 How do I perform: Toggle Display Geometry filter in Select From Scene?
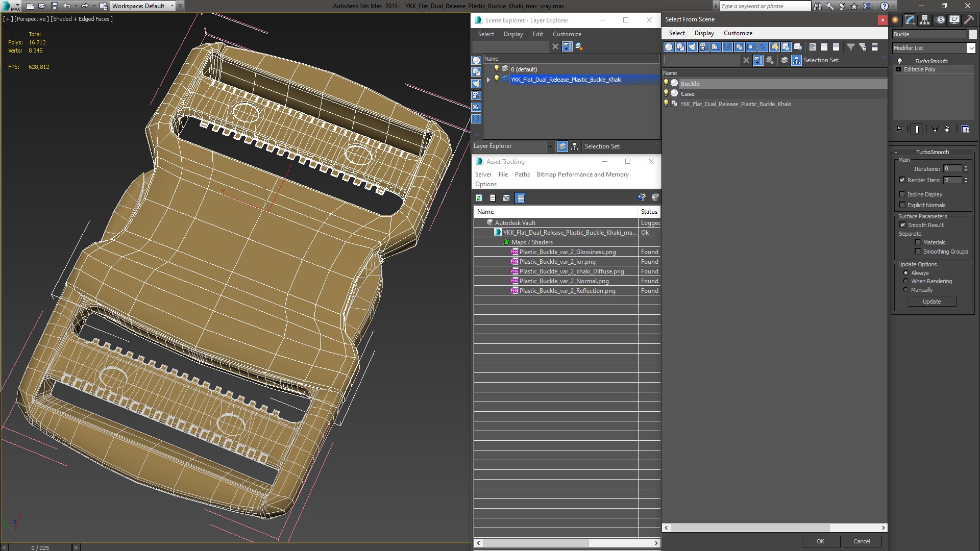tap(669, 47)
